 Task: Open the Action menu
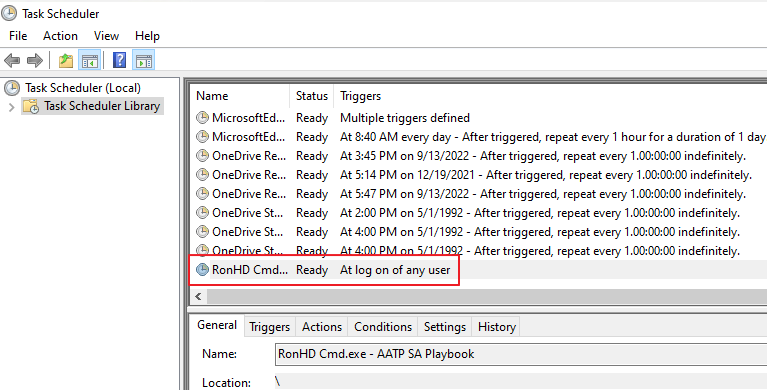click(60, 36)
